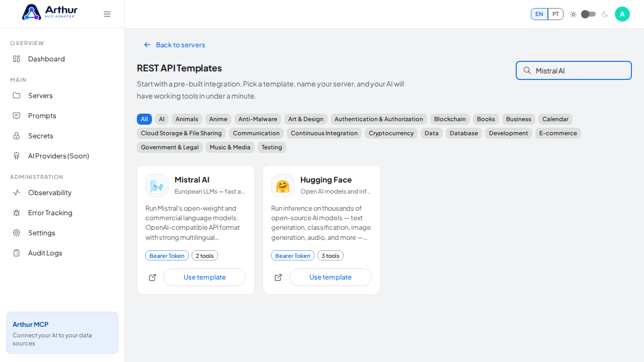Filter templates by Anti-Malware
644x362 pixels.
pyautogui.click(x=258, y=119)
